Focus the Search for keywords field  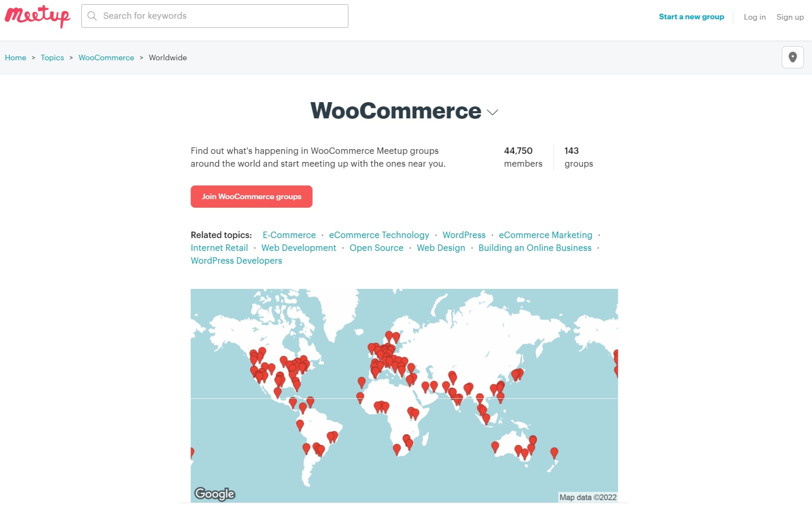215,16
